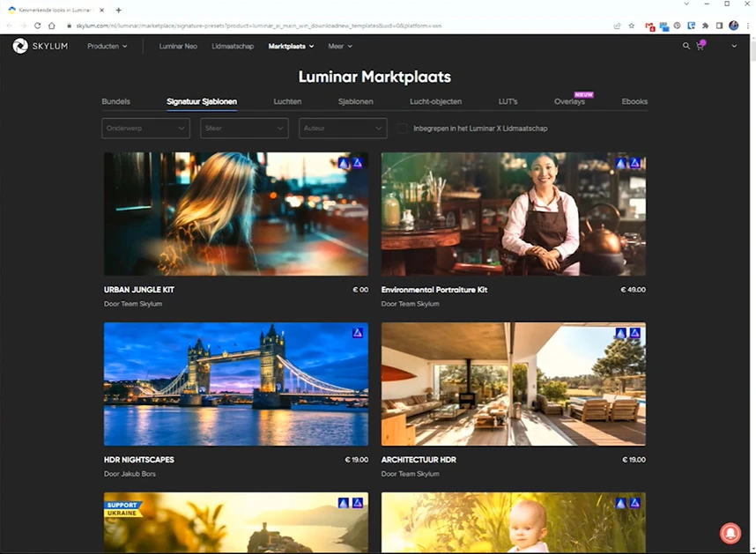This screenshot has height=554, width=756.
Task: Open the extensions puzzle icon
Action: point(706,26)
